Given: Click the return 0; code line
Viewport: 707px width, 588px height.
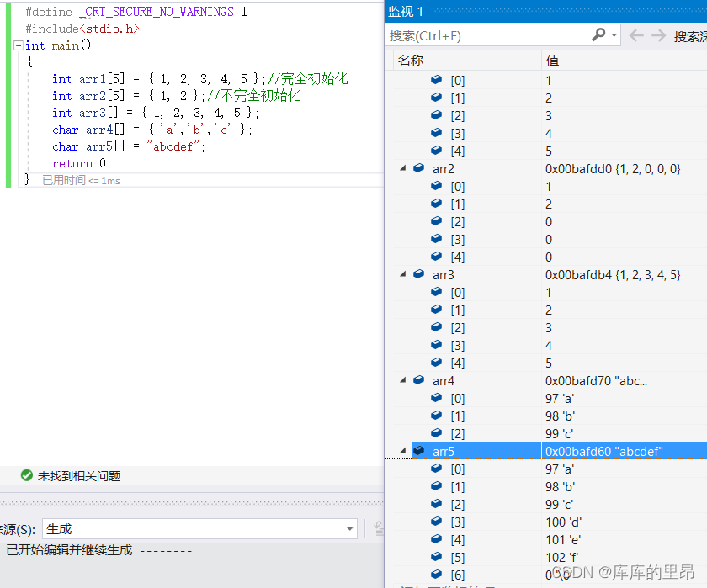Looking at the screenshot, I should point(81,163).
